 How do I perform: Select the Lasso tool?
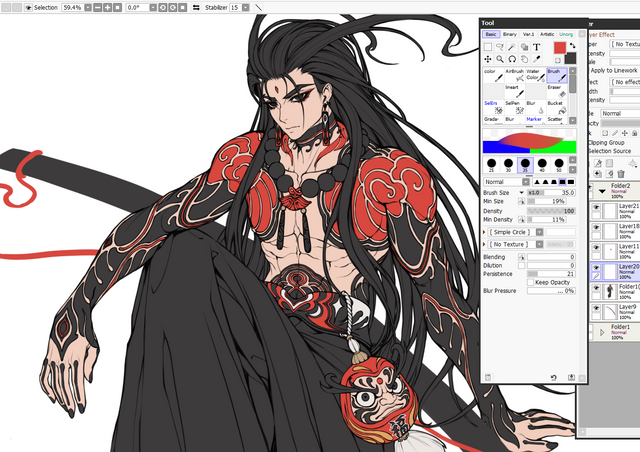click(500, 47)
